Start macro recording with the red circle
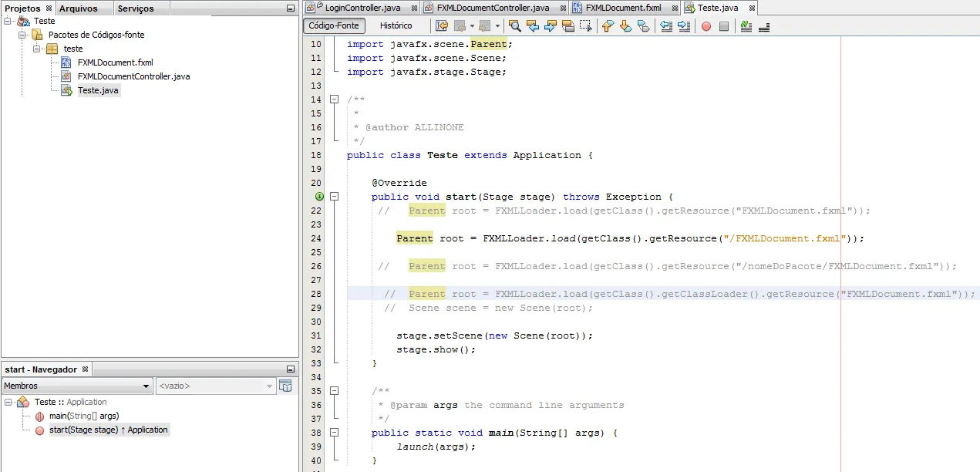This screenshot has height=472, width=980. 706,25
